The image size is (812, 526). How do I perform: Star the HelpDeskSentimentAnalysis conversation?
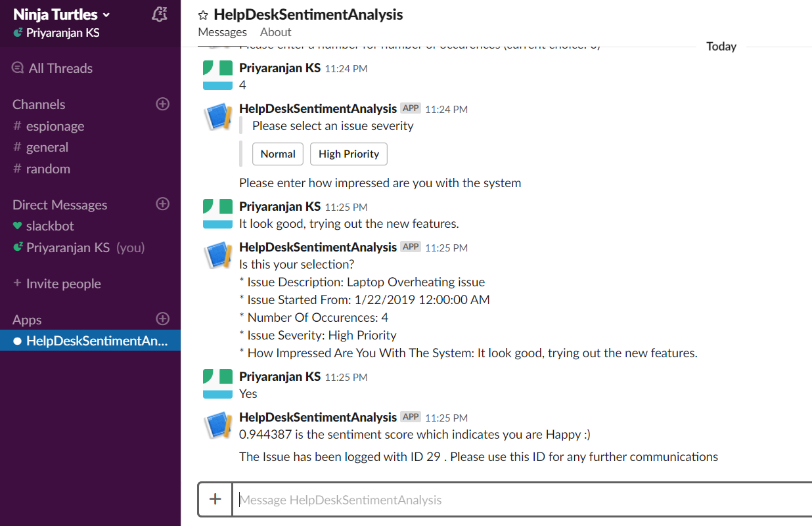pos(203,15)
